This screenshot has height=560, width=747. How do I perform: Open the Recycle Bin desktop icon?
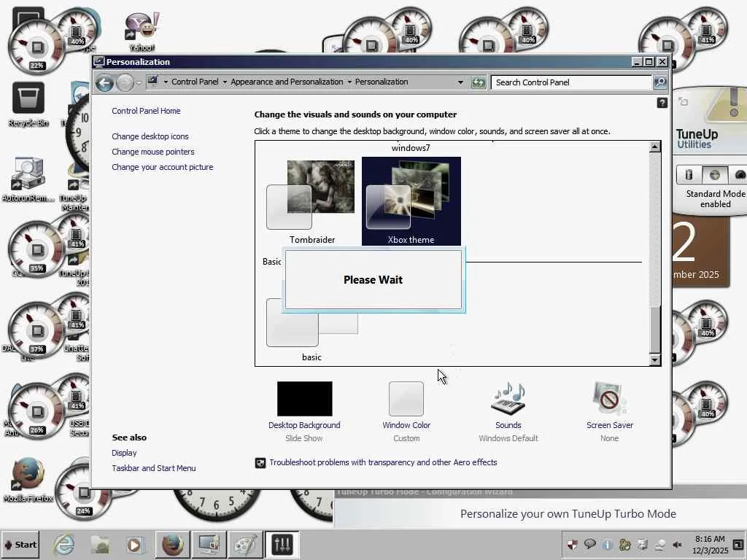28,104
